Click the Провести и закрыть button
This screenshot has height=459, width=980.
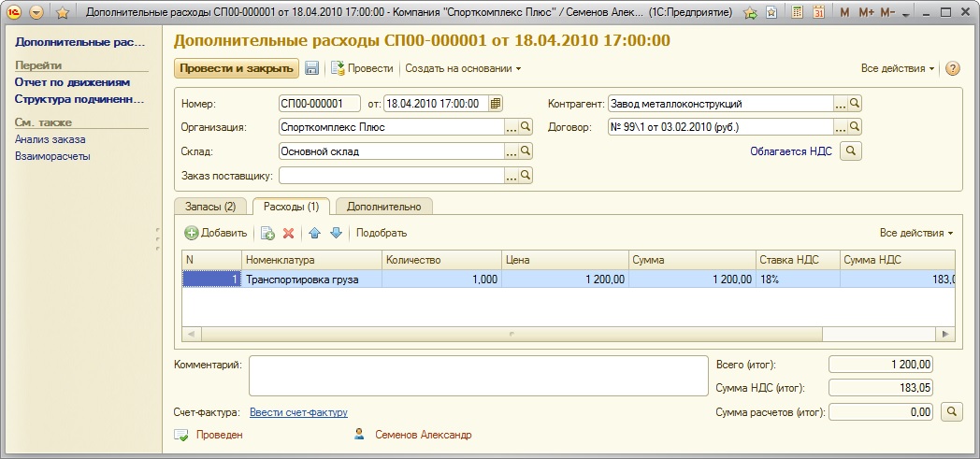pyautogui.click(x=236, y=68)
